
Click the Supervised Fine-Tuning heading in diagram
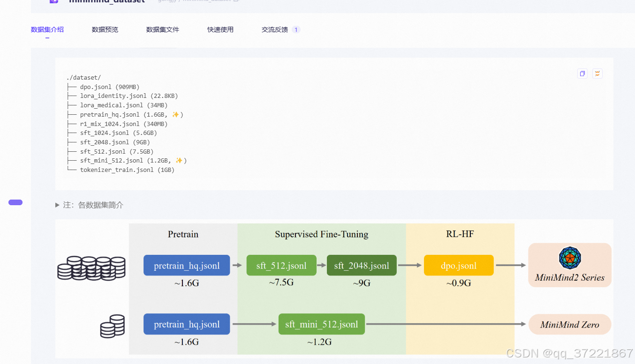(322, 234)
